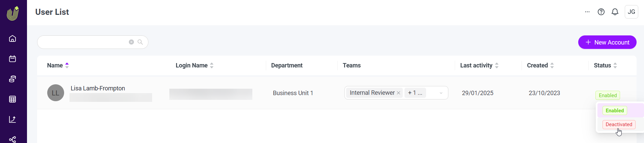This screenshot has width=644, height=143.
Task: Click the LL avatar for Lisa Lamb-Frompton
Action: [x=56, y=93]
